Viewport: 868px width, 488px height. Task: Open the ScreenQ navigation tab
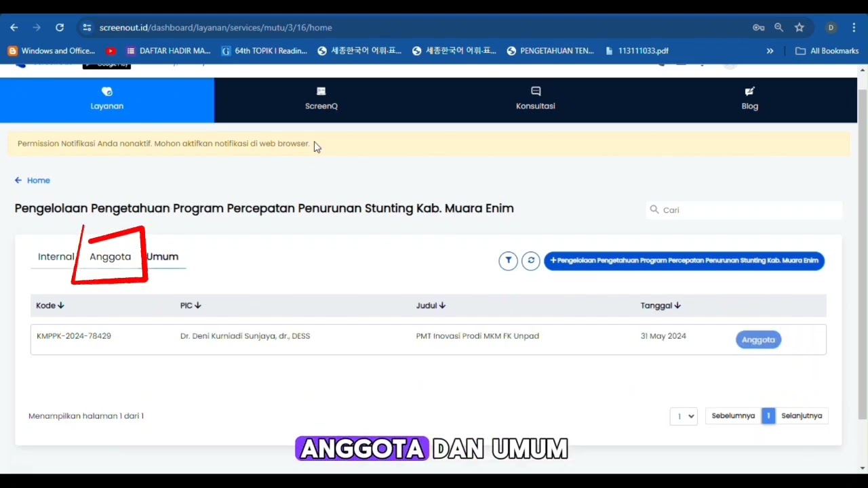tap(321, 100)
